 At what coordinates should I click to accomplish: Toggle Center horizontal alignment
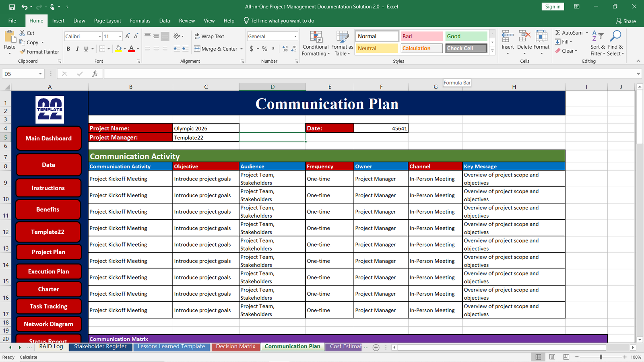(156, 49)
